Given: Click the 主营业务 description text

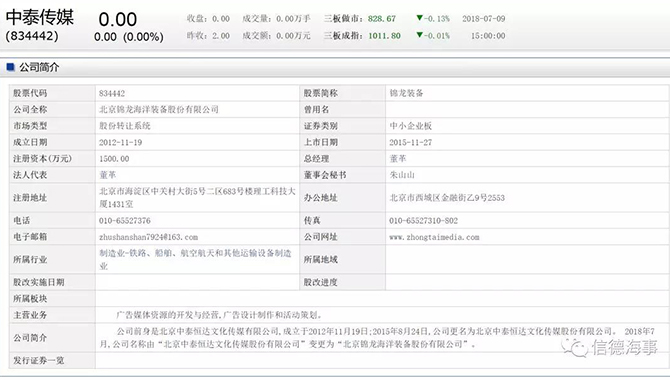Looking at the screenshot, I should (219, 315).
